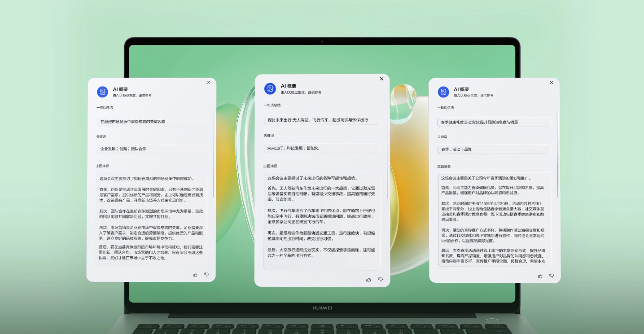The image size is (644, 334).
Task: Click the keywords field 春季；活动；品牌
Action: click(x=494, y=149)
